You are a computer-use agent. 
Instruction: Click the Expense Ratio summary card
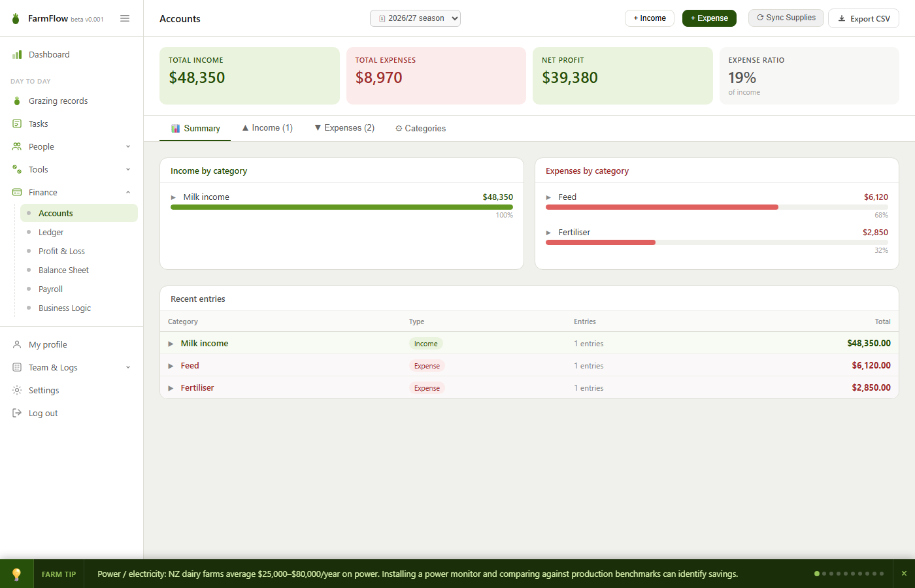[x=809, y=76]
